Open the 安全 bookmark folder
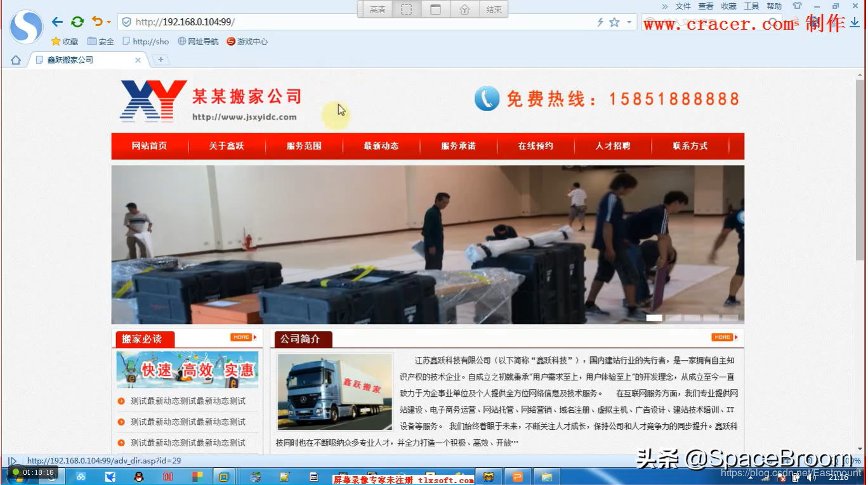Screen dimensions: 868x485 100,41
